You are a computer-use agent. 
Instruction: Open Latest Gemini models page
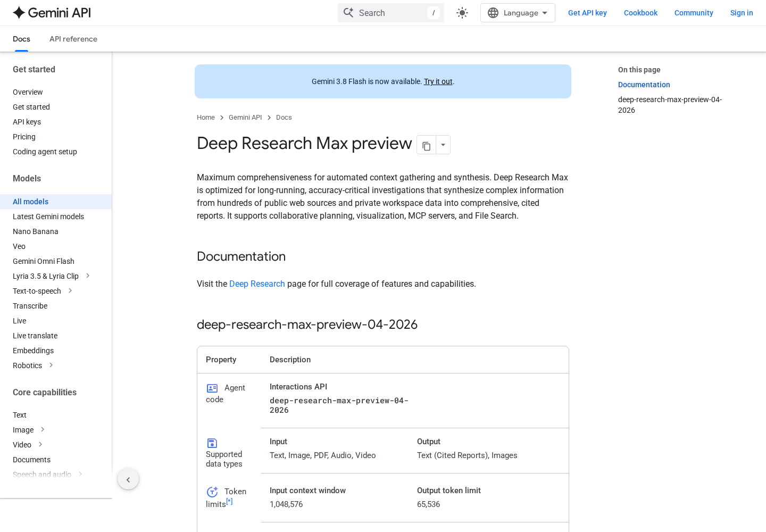[48, 217]
